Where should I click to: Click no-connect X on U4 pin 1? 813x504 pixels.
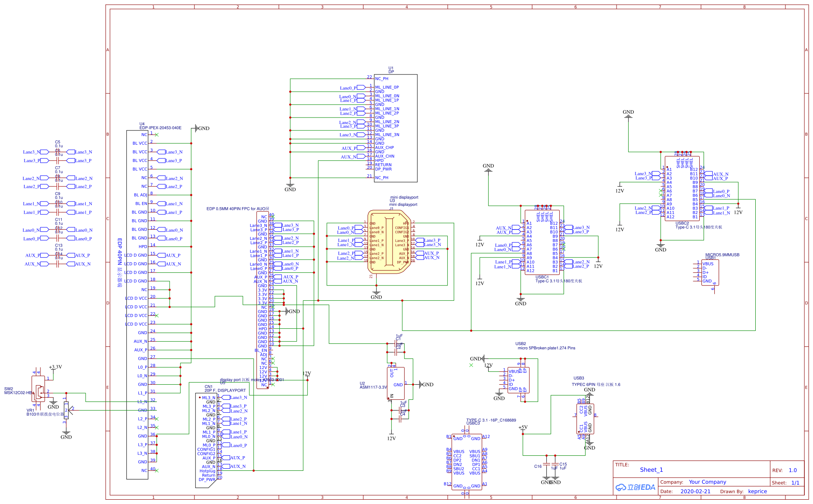(x=156, y=135)
